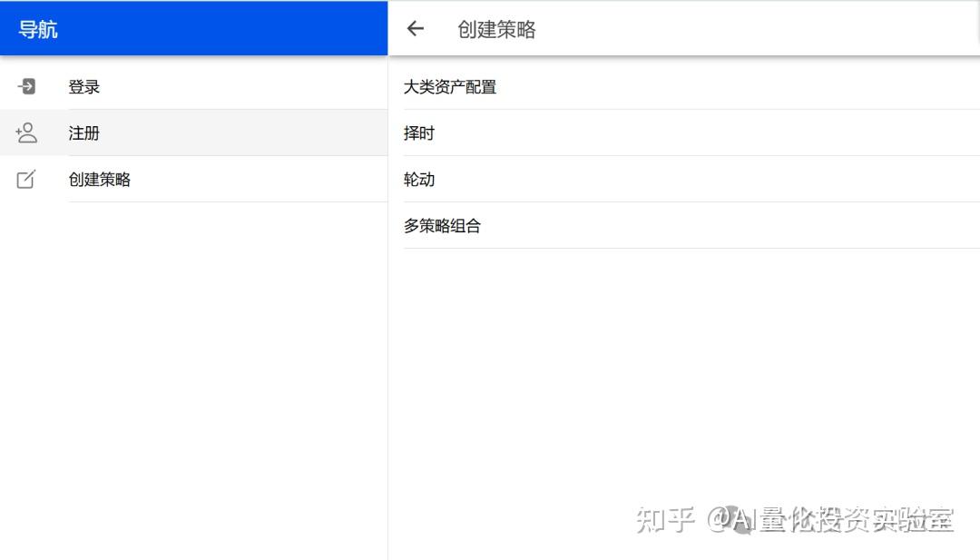Open 多策略组合 to build a combo strategy

pyautogui.click(x=443, y=225)
